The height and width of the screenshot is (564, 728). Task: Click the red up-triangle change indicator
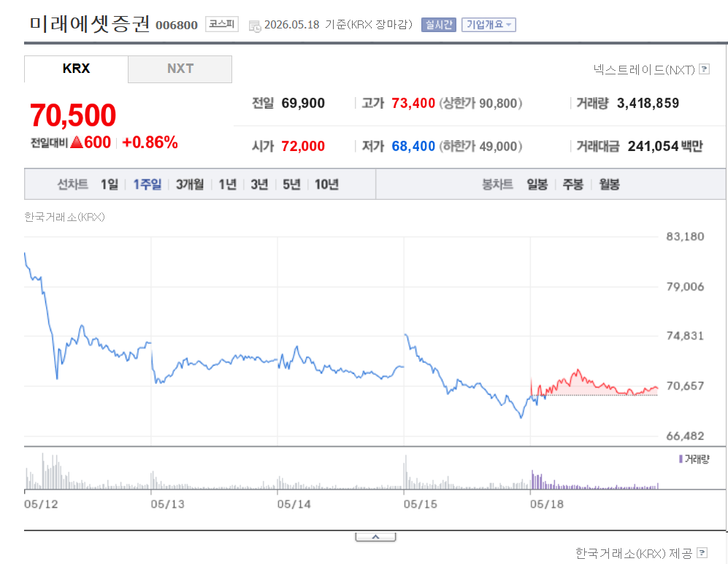tap(77, 142)
